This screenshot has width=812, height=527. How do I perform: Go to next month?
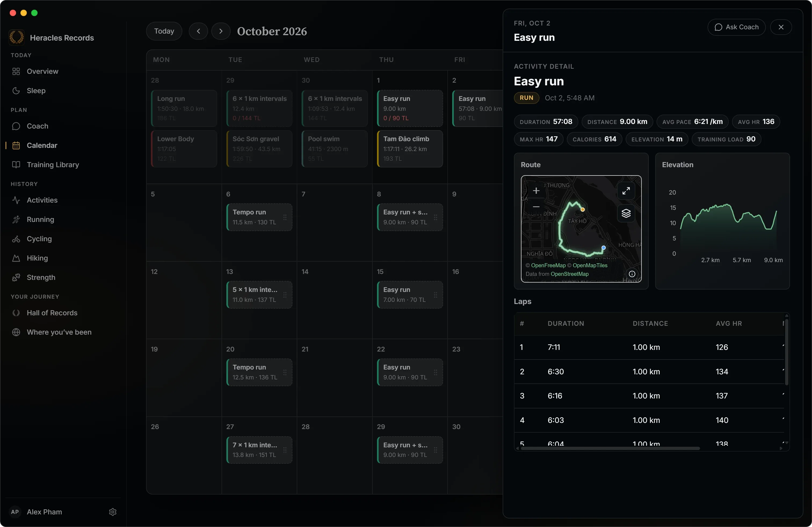point(221,31)
